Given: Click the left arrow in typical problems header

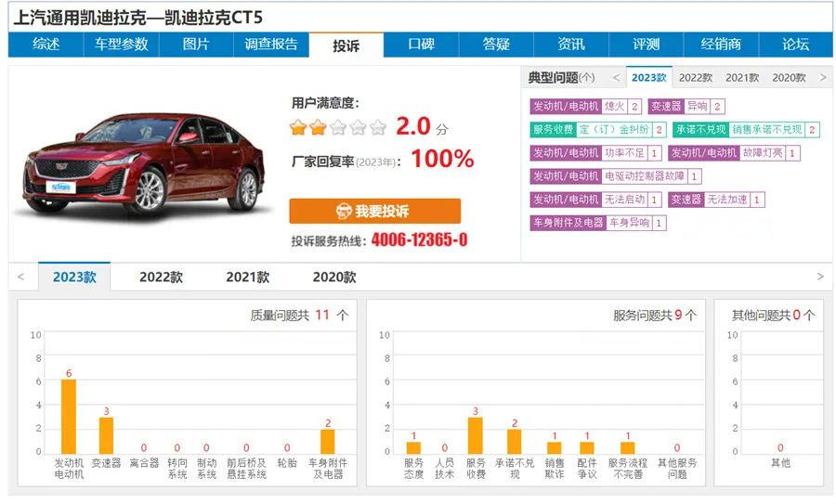Looking at the screenshot, I should [x=616, y=78].
